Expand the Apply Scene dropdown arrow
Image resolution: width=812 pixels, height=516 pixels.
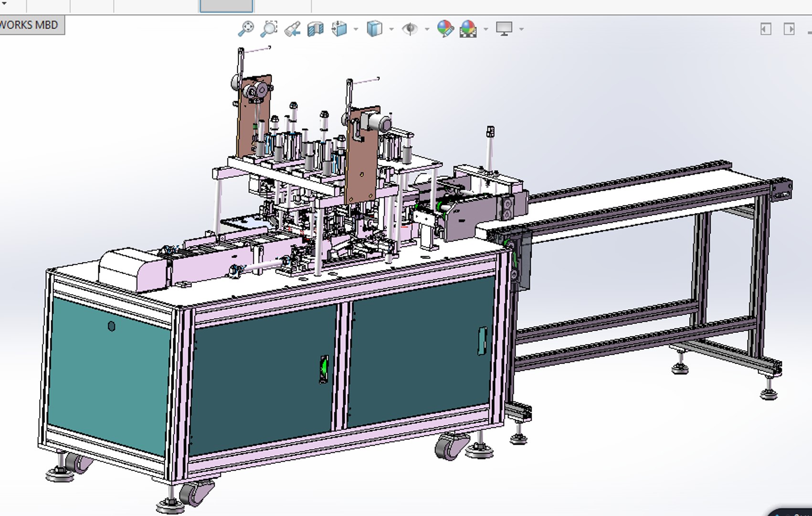[486, 29]
